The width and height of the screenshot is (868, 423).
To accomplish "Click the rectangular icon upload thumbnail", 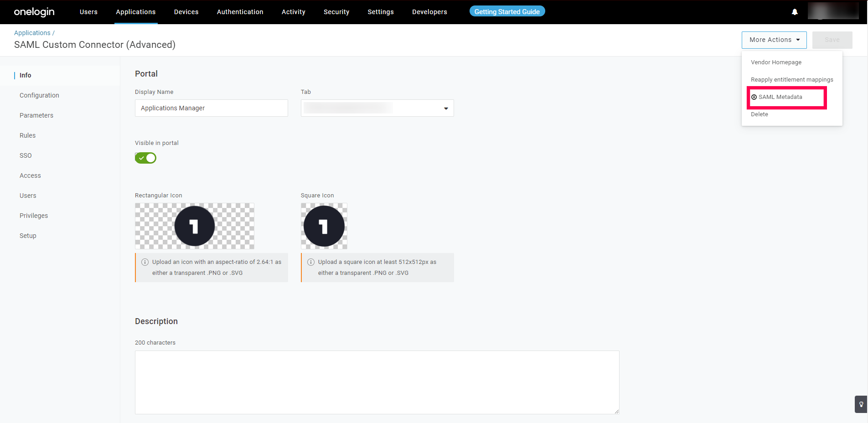I will coord(195,226).
